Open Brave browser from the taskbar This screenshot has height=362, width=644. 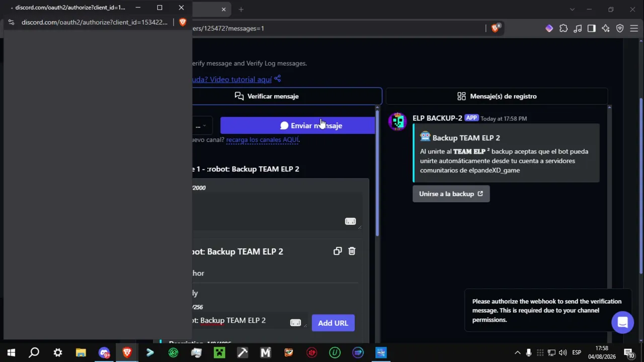127,352
